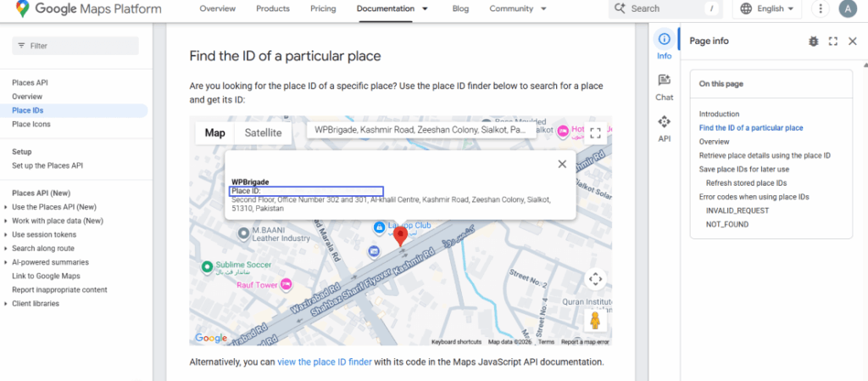Jump to Retrieve place details using the place ID

coord(765,155)
